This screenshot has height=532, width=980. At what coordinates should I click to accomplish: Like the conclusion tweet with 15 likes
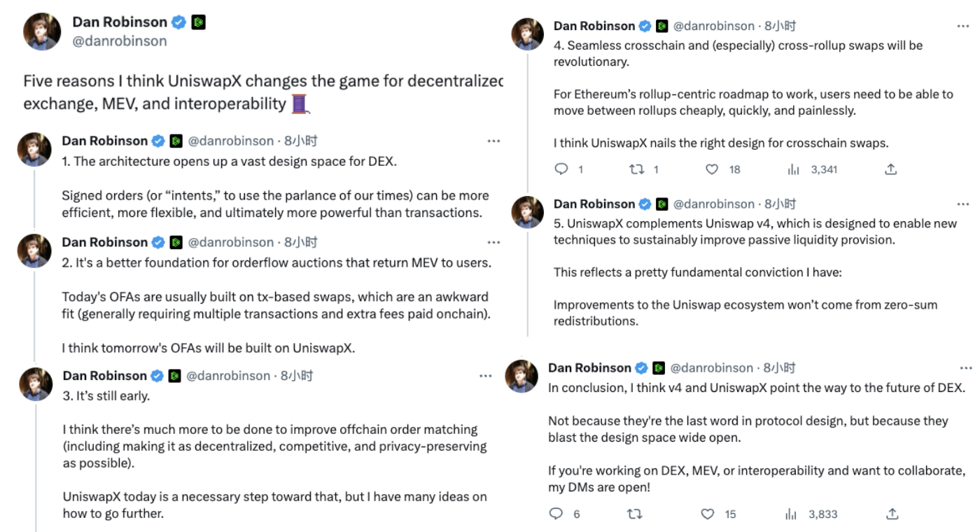(x=708, y=514)
